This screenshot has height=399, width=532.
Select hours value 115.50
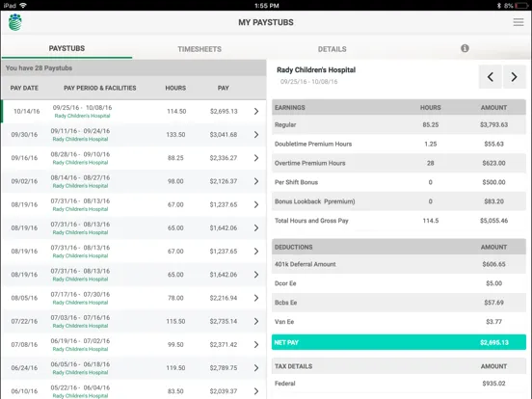click(175, 321)
